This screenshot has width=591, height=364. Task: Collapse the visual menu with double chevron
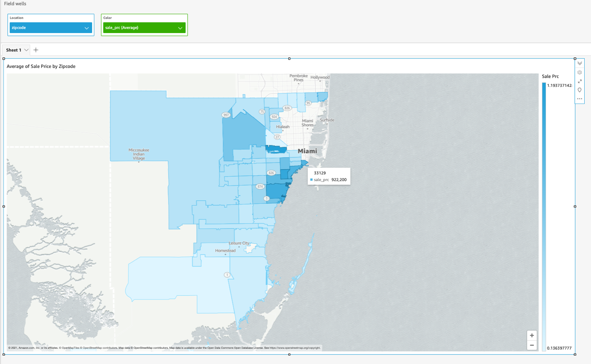click(x=579, y=63)
